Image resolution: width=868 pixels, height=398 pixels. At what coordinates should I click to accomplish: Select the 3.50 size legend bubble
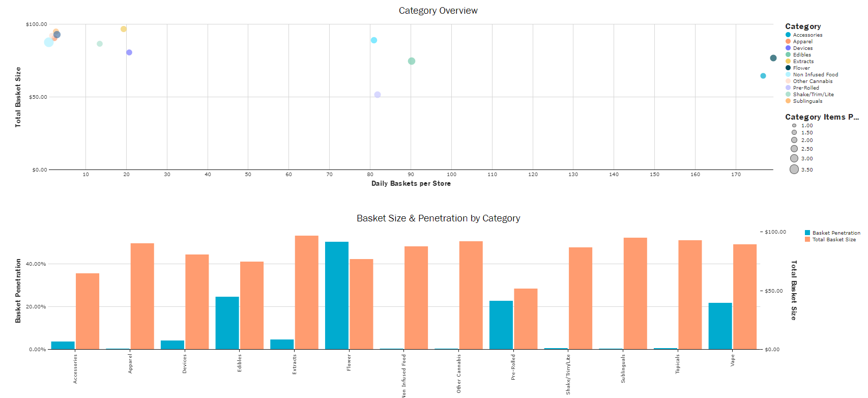[794, 169]
